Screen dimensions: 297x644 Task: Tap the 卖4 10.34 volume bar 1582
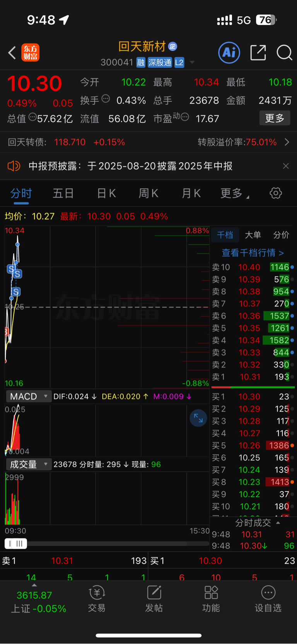(x=276, y=340)
